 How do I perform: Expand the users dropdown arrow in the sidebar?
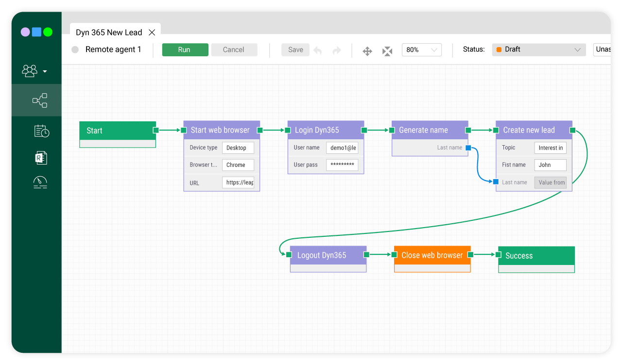point(45,72)
